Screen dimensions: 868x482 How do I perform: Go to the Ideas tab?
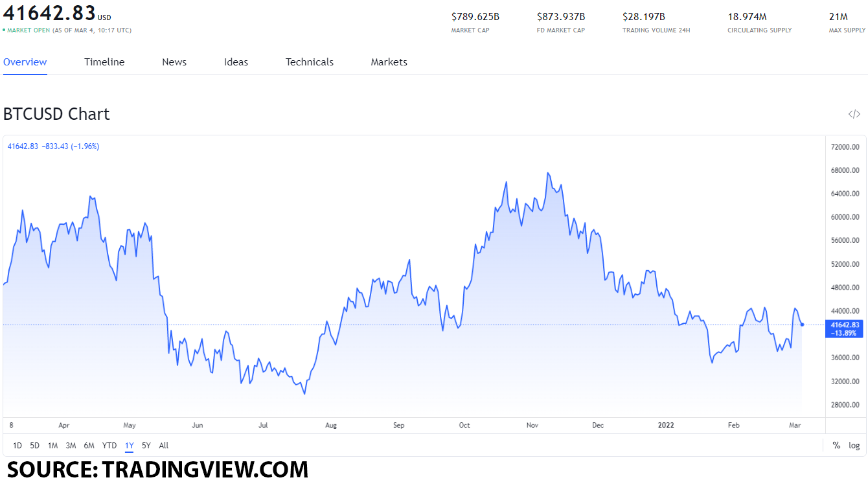(236, 62)
